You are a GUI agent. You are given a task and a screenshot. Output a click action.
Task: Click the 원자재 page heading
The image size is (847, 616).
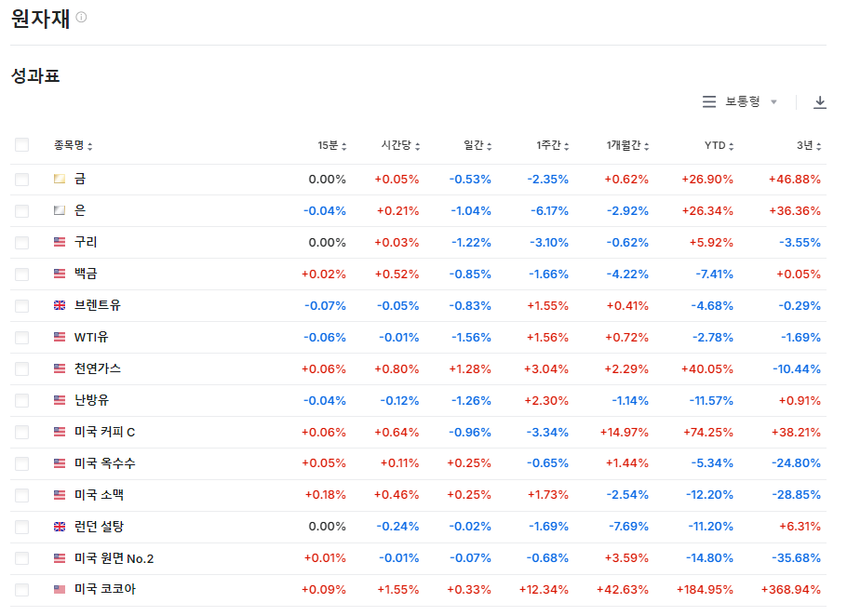41,19
